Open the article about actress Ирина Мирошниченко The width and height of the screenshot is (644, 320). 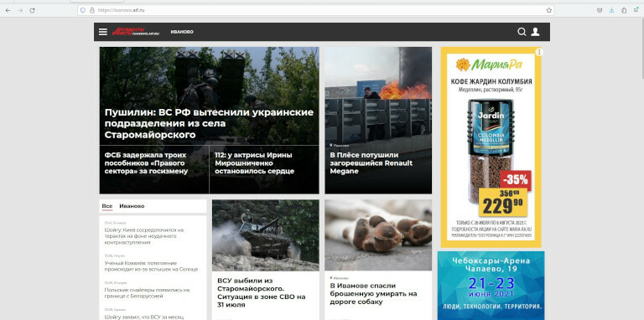(x=255, y=163)
